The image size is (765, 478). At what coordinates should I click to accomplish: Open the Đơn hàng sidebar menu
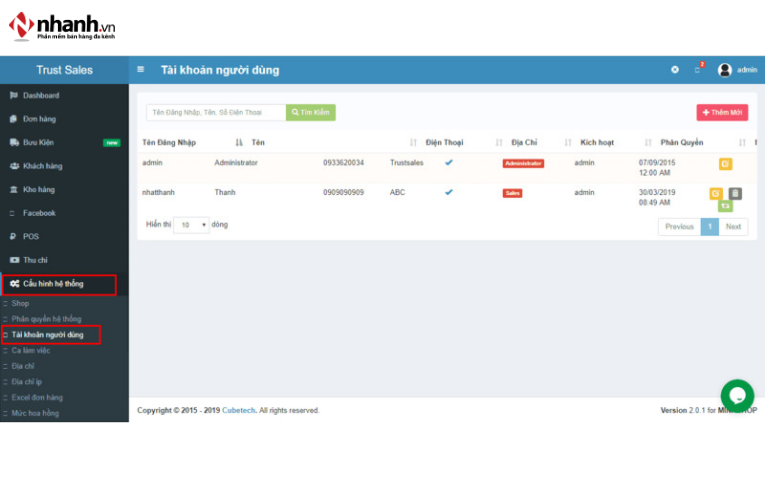[40, 119]
